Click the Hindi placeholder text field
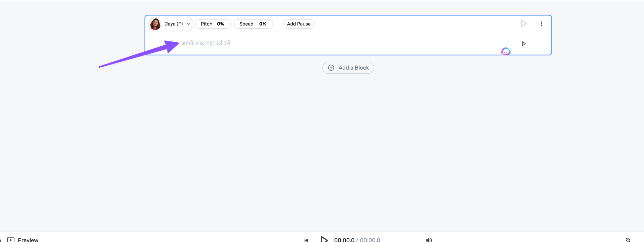The height and width of the screenshot is (242, 644). [206, 43]
